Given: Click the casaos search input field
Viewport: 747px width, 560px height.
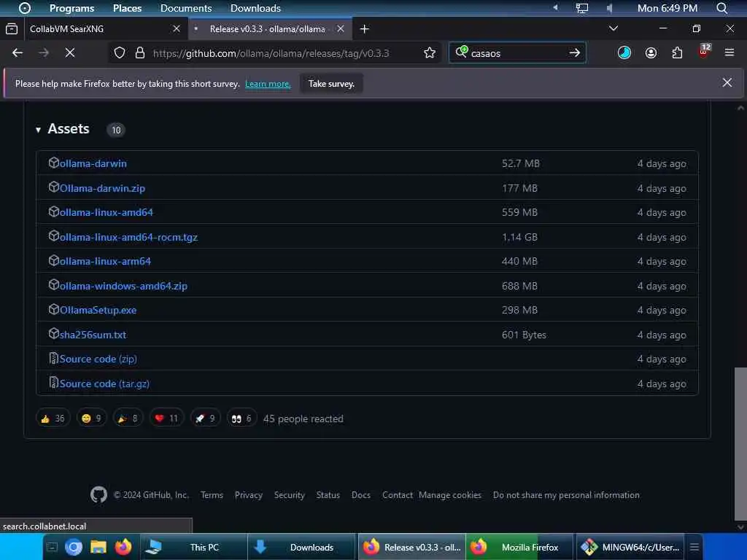Looking at the screenshot, I should point(517,53).
